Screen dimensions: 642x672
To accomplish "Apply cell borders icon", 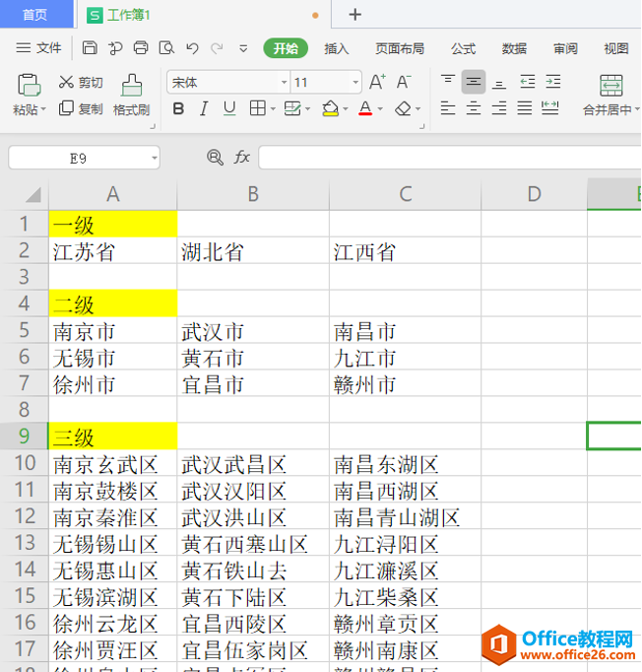I will coord(257,108).
